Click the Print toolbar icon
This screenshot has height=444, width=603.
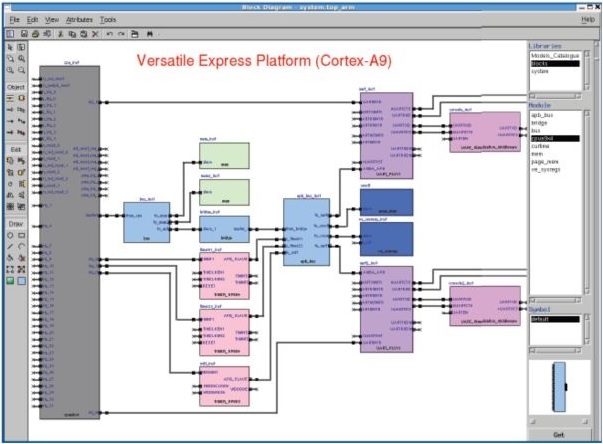pos(35,34)
